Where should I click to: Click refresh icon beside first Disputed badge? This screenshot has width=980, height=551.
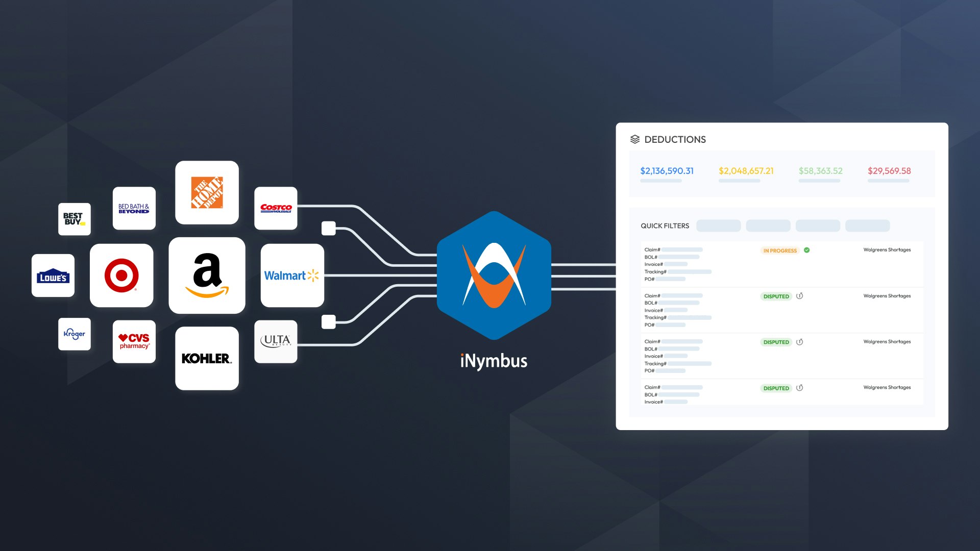[x=800, y=296]
